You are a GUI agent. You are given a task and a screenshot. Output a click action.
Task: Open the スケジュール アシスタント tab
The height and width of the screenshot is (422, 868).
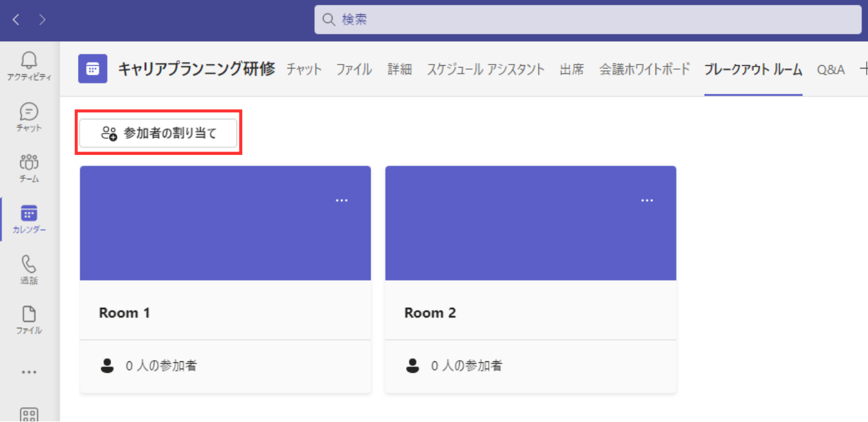click(486, 70)
